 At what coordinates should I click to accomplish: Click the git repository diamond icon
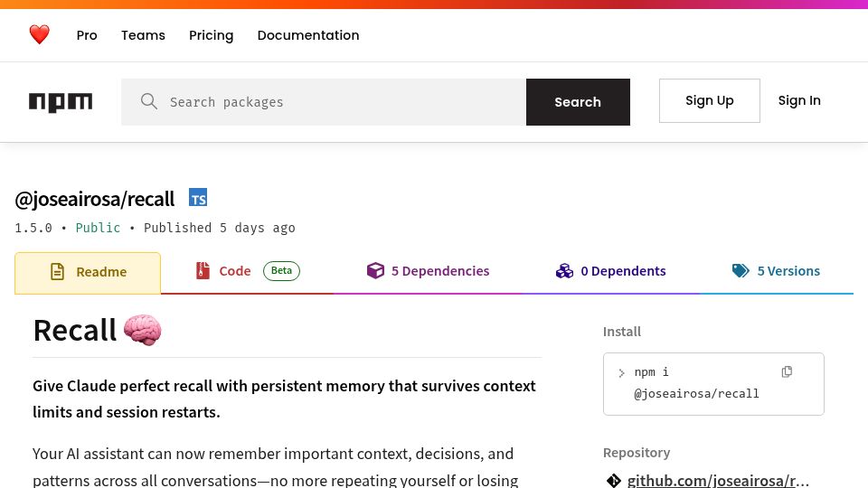click(x=613, y=480)
